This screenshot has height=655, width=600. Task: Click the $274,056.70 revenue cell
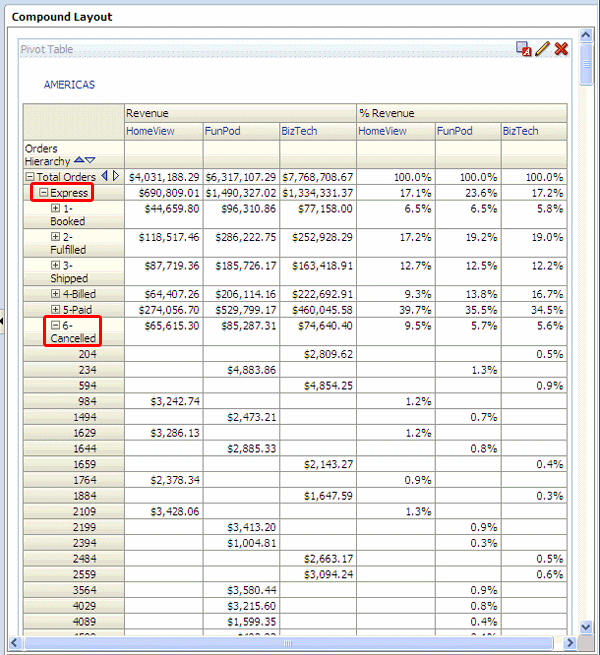(x=169, y=310)
